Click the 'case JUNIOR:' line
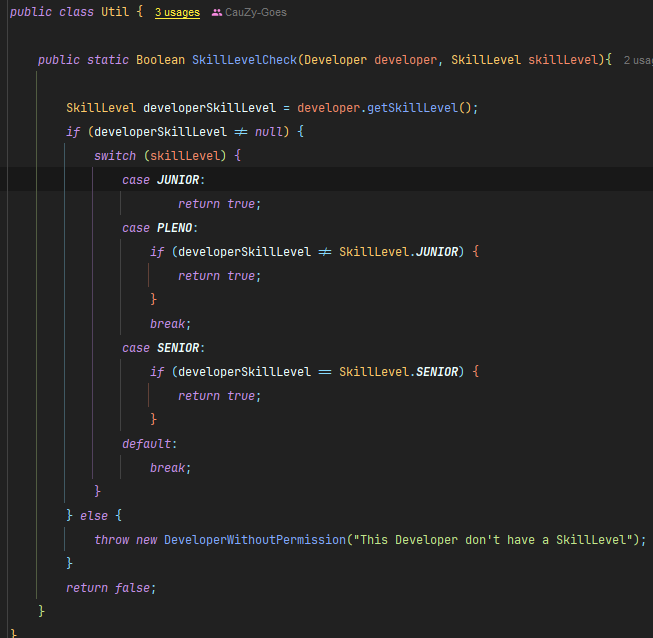The height and width of the screenshot is (638, 653). pyautogui.click(x=326, y=179)
